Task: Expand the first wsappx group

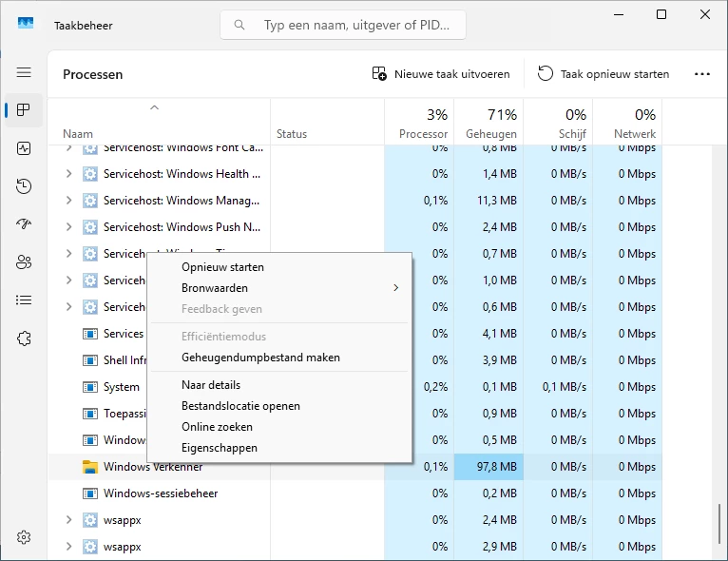Action: [68, 519]
